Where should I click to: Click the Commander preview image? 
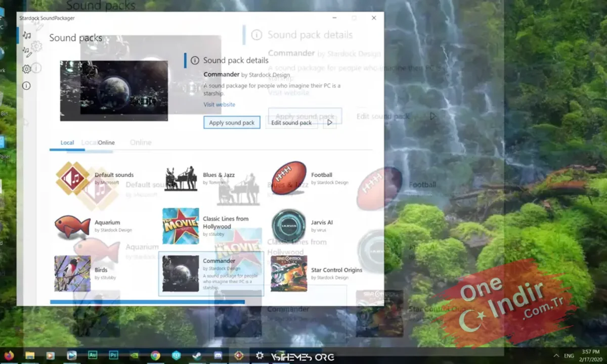[114, 91]
